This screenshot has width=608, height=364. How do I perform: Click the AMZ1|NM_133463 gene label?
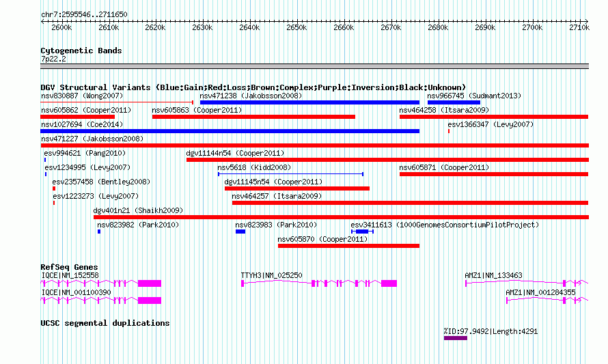[x=494, y=276]
